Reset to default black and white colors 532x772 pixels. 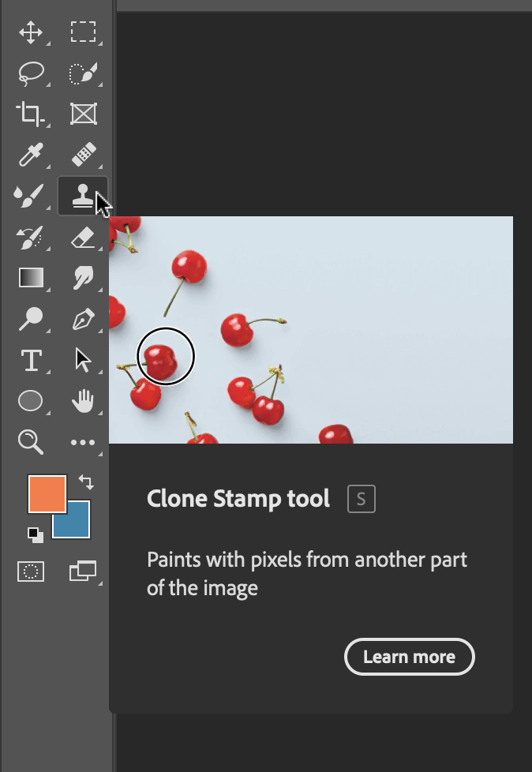click(x=35, y=534)
